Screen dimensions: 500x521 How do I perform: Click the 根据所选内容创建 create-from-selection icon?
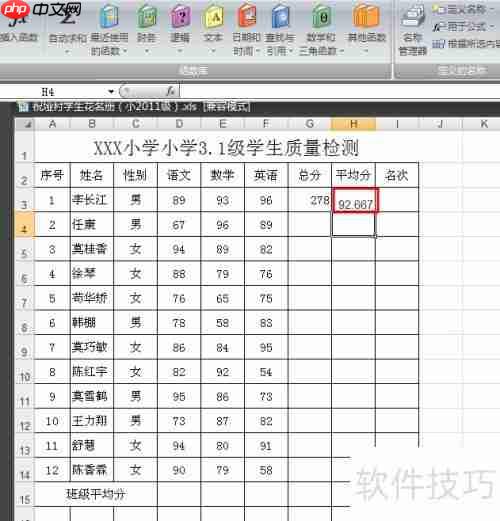pos(439,44)
